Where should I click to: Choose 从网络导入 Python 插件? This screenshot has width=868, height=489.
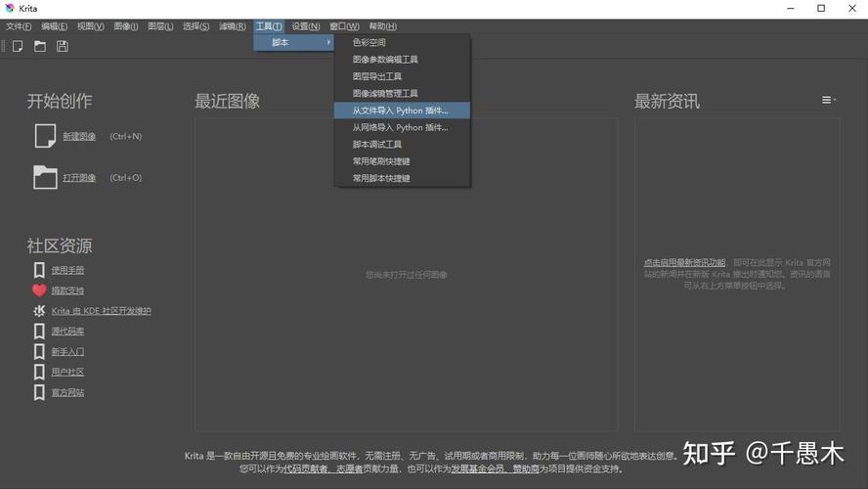point(403,127)
